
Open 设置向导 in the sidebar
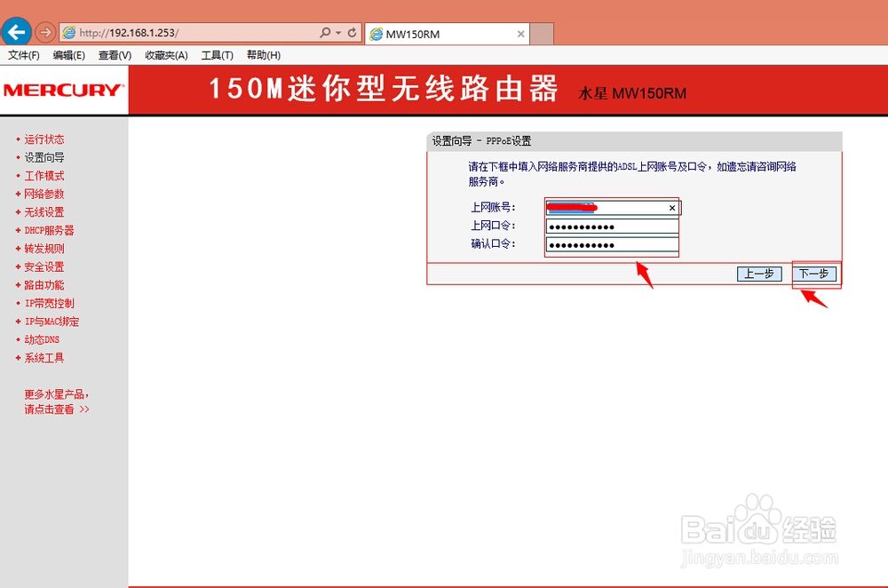pyautogui.click(x=44, y=157)
